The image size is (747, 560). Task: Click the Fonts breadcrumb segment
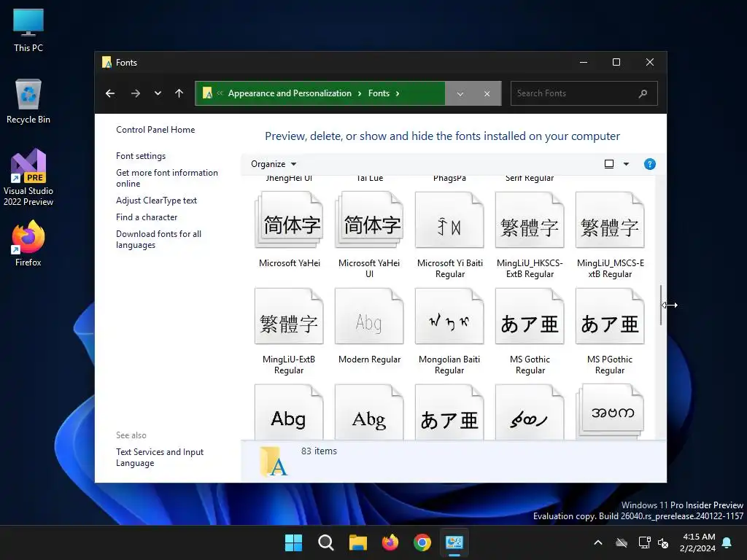[x=379, y=93]
